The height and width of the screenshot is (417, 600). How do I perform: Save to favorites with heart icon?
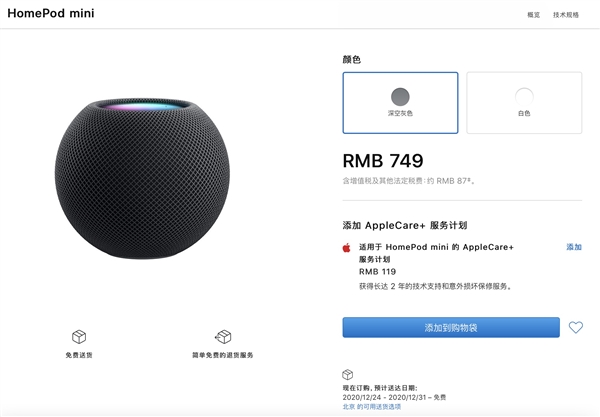click(575, 328)
